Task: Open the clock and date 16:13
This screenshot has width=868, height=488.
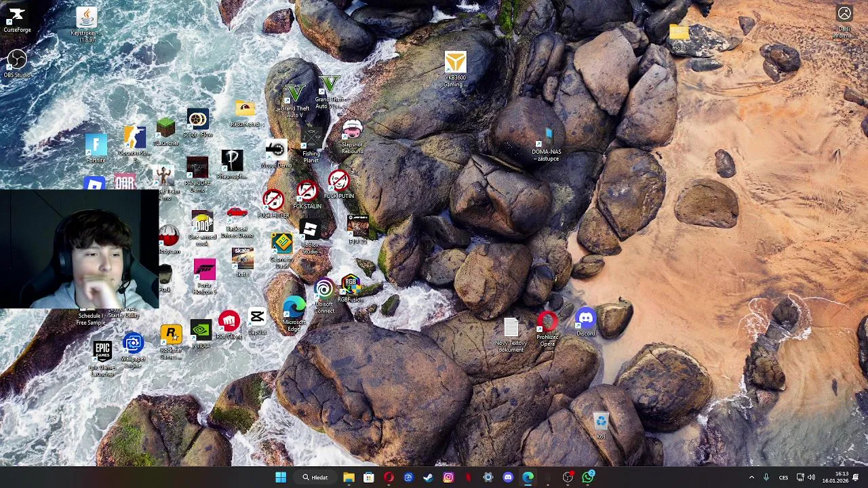Action: tap(835, 477)
